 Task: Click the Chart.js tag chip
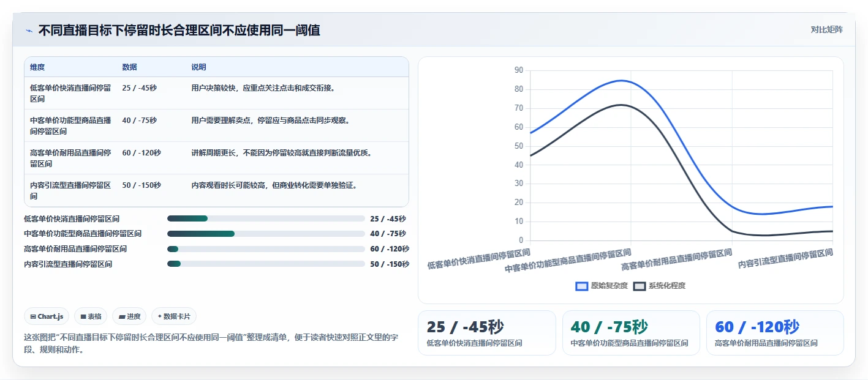coord(47,316)
